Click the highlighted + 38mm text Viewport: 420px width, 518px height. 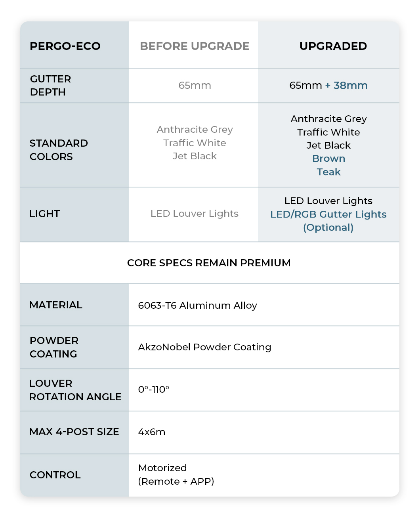pos(346,85)
